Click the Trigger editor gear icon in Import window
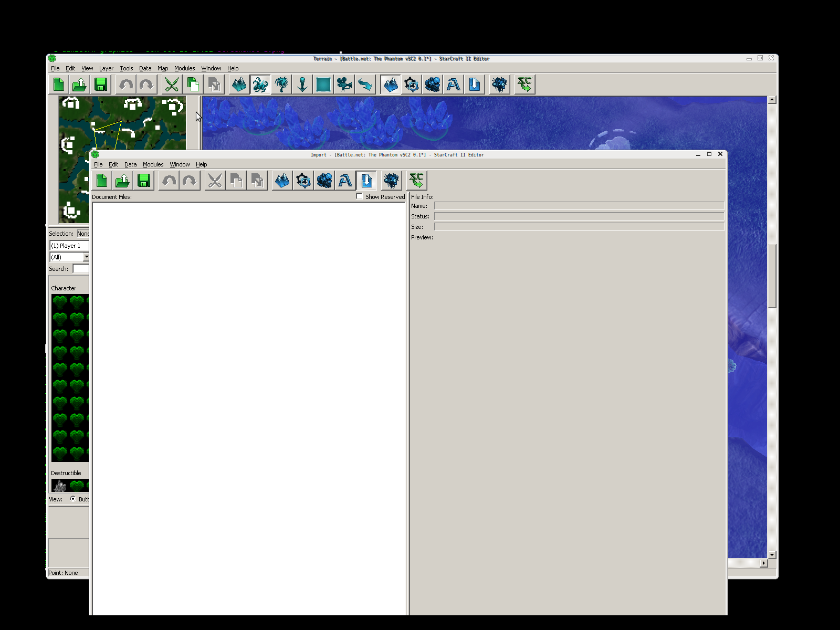This screenshot has width=840, height=630. pos(303,181)
